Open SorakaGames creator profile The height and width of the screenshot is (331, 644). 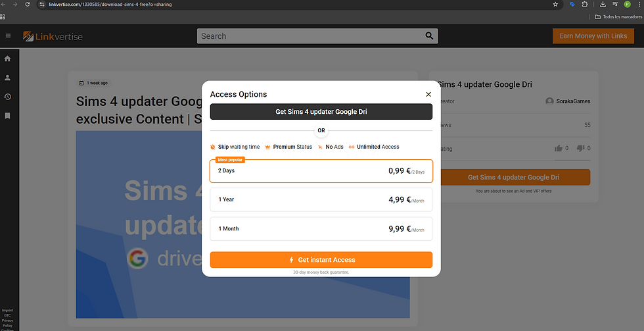click(x=568, y=101)
